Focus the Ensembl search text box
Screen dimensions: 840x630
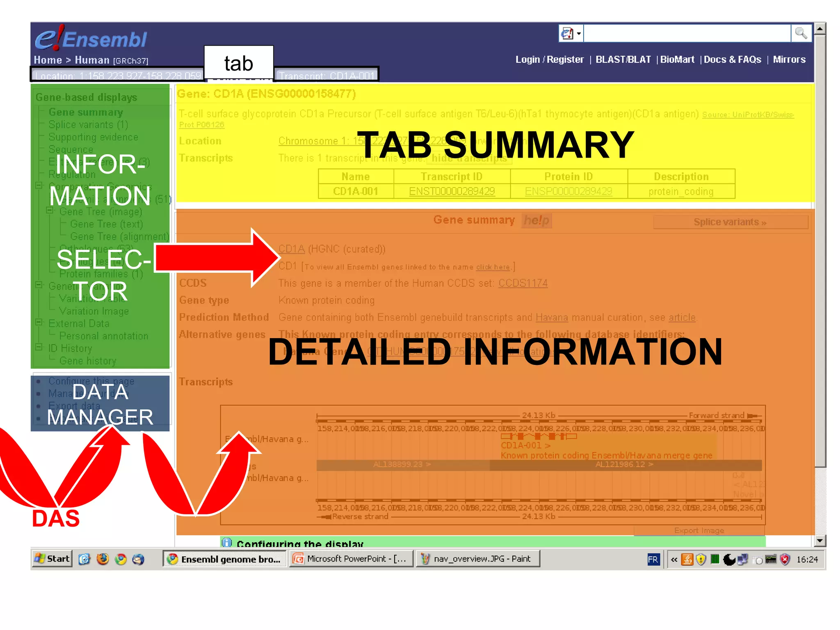tap(687, 33)
